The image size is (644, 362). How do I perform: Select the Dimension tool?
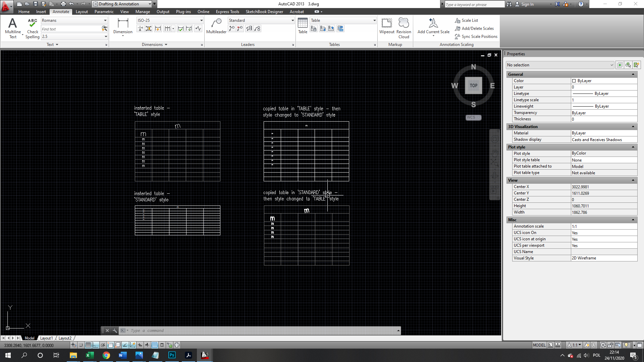123,25
